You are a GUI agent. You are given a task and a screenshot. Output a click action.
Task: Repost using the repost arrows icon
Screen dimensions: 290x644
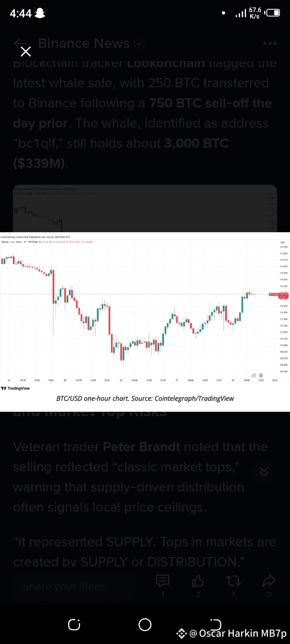234,581
